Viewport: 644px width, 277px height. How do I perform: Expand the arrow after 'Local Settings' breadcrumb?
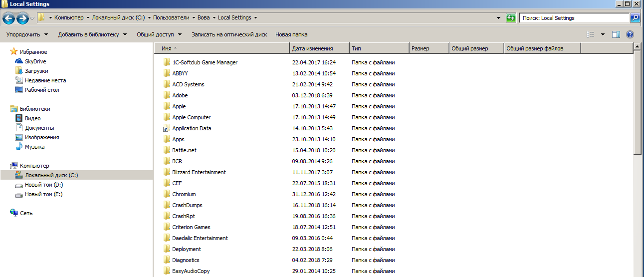256,17
